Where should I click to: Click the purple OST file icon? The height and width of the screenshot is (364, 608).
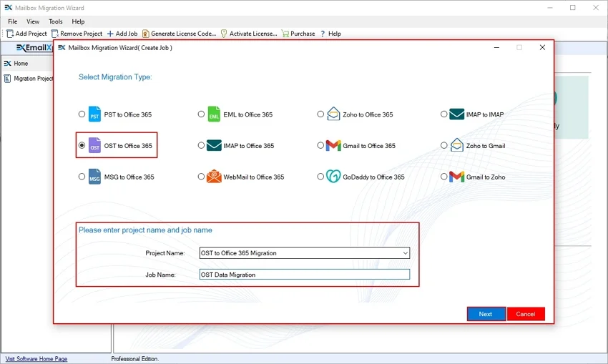coord(94,145)
